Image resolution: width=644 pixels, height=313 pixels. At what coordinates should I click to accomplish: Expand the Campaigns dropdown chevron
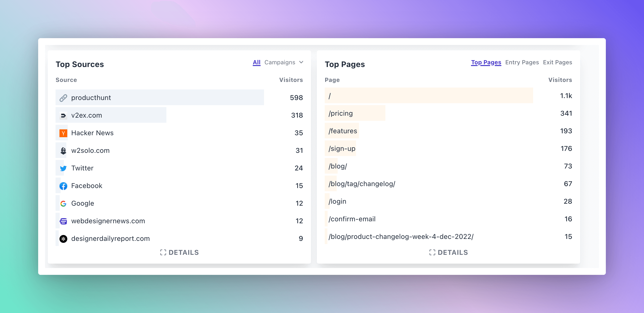click(x=301, y=62)
